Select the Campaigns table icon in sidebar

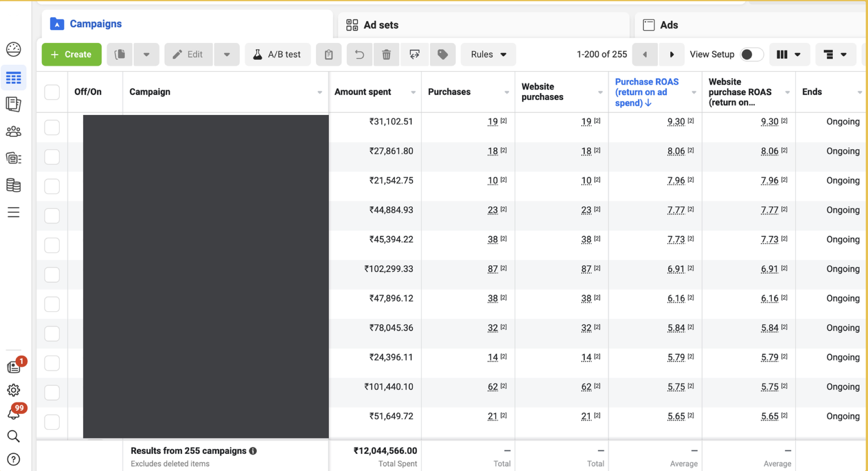click(13, 78)
